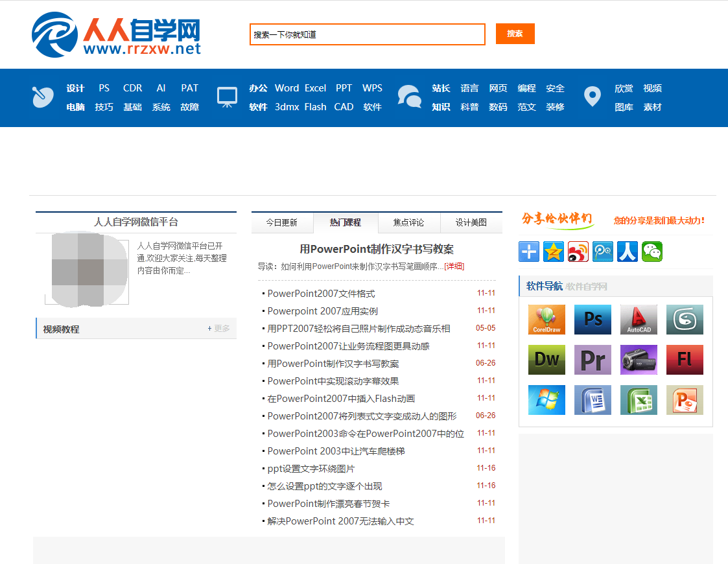
Task: Open the Excel navigation menu item
Action: (315, 88)
